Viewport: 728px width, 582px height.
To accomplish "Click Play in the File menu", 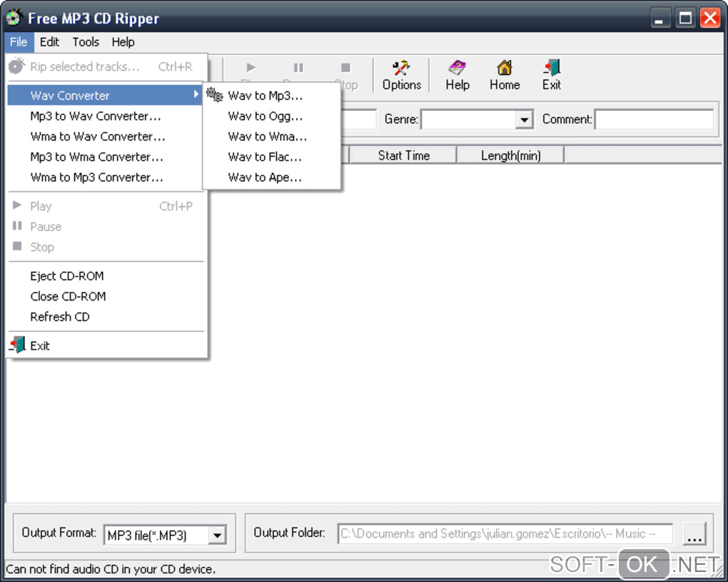I will pyautogui.click(x=105, y=206).
